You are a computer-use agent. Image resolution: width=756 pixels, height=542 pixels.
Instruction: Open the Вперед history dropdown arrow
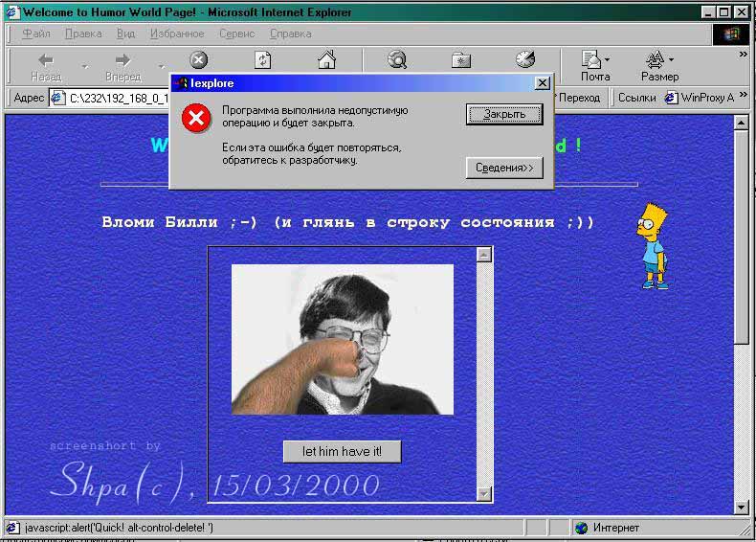coord(162,66)
